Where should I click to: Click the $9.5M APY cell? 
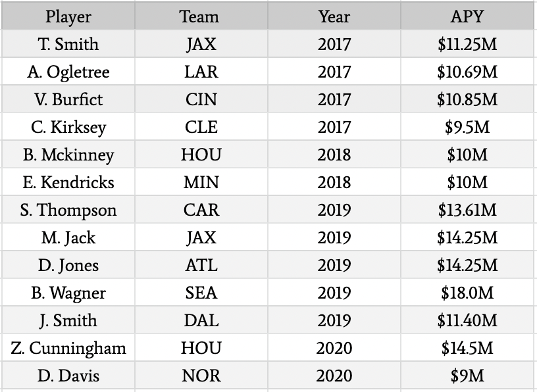click(467, 127)
